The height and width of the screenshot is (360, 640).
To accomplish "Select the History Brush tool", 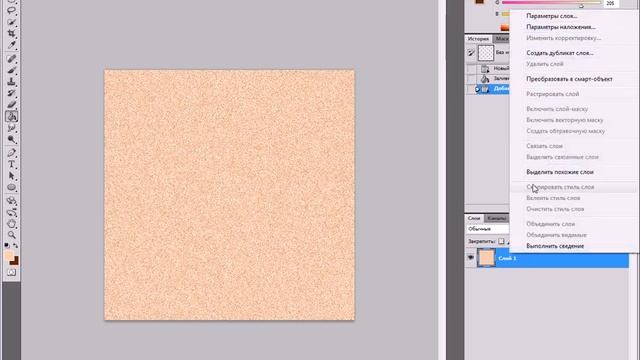I will [11, 93].
